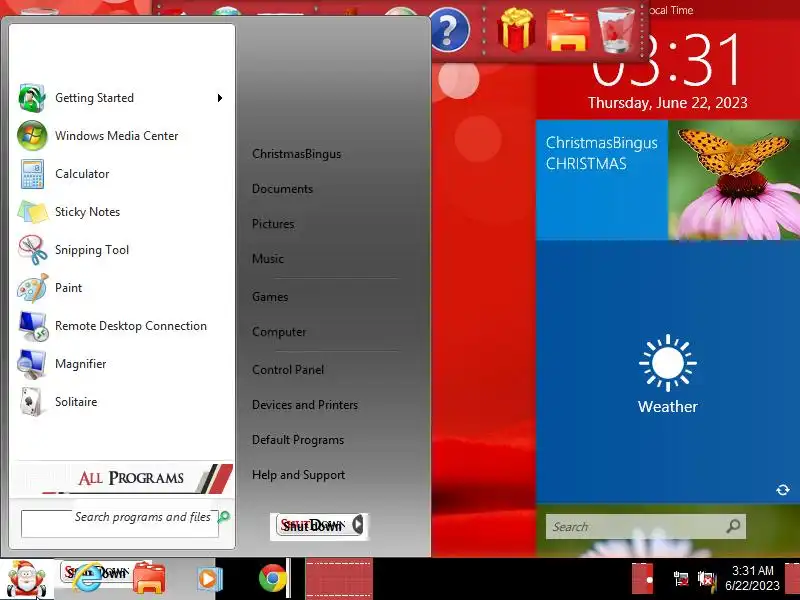Open Paint from the Start menu

pos(120,288)
